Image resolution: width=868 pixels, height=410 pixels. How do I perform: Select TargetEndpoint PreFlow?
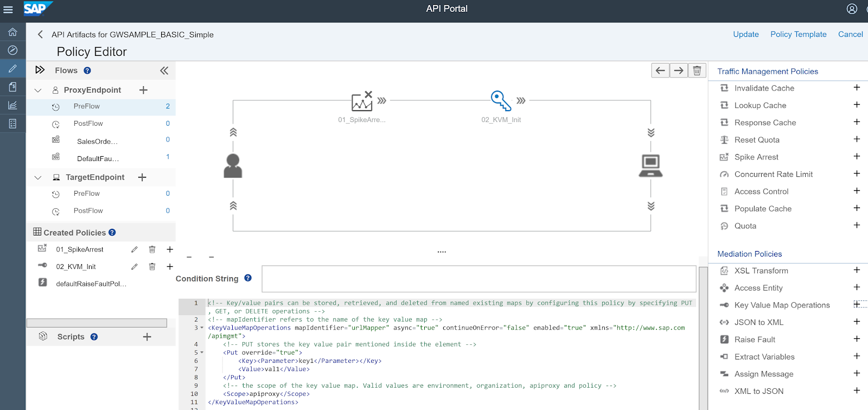coord(101,194)
